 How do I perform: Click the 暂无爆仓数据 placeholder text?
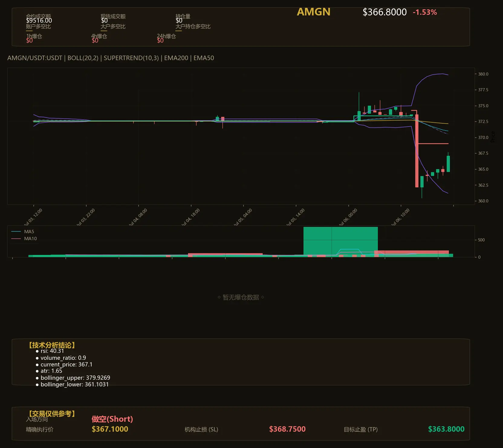coord(241,297)
